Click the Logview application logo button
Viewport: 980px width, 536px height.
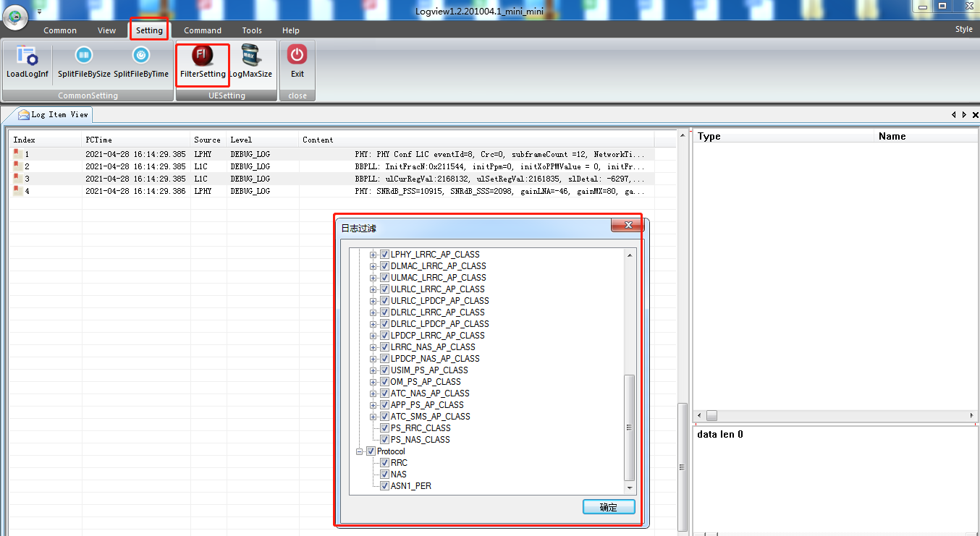tap(15, 17)
